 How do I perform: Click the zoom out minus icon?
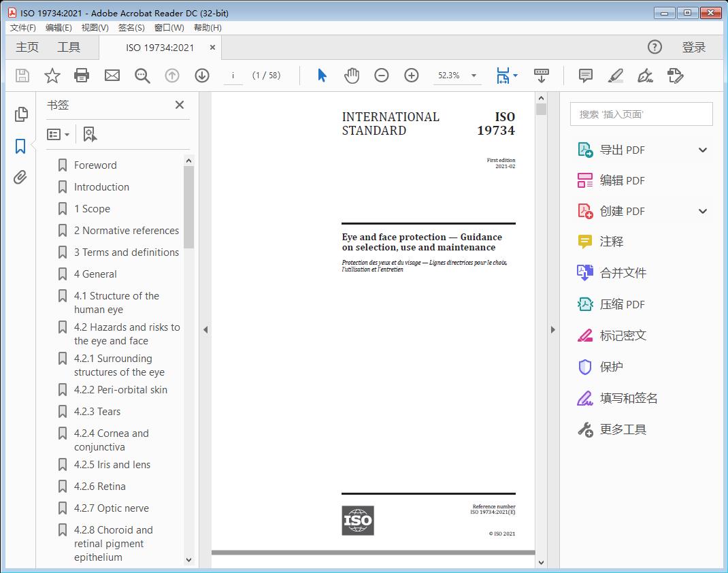[382, 76]
